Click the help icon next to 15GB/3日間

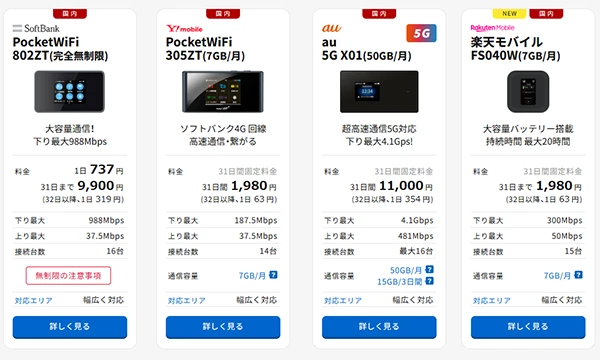429,281
